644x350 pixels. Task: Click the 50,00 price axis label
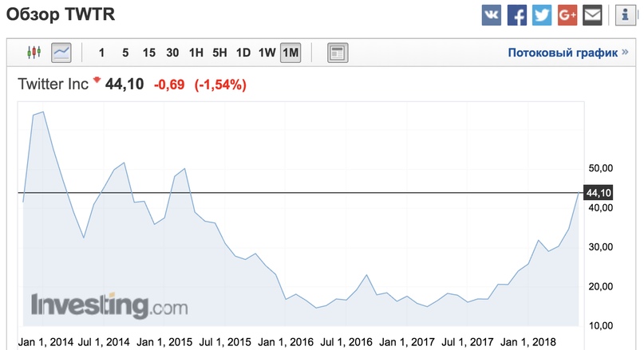[x=600, y=167]
